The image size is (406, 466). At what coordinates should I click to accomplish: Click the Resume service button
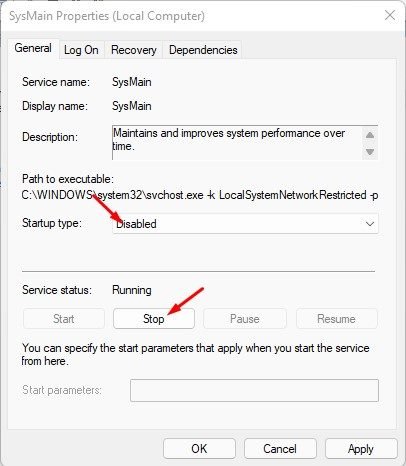pos(337,319)
